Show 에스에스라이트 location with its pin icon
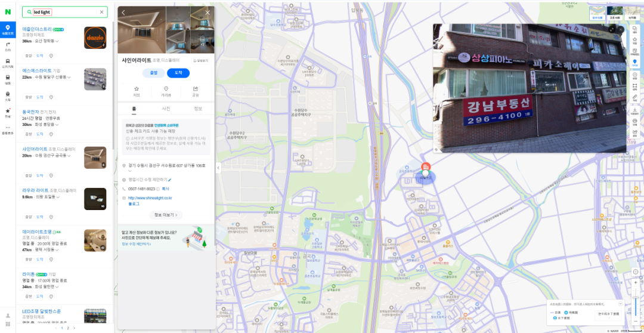Image resolution: width=644 pixels, height=333 pixels. click(x=51, y=97)
